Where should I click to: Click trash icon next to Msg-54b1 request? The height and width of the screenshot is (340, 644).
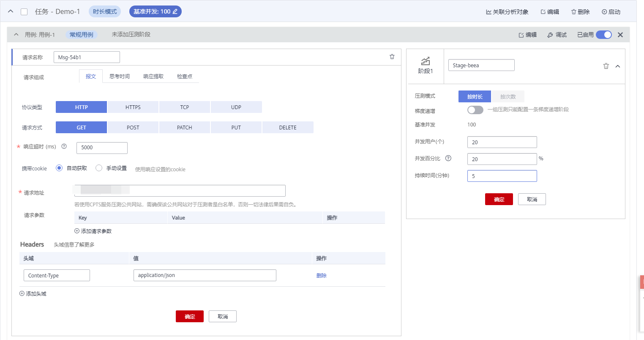[392, 57]
